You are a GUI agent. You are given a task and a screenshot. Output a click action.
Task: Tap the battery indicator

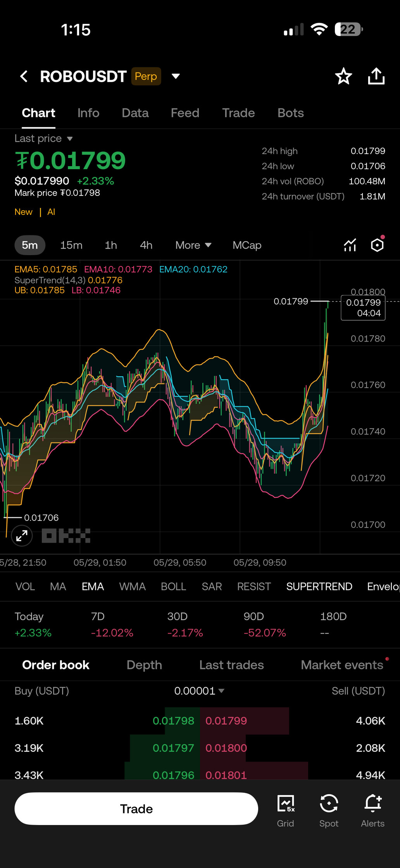349,29
